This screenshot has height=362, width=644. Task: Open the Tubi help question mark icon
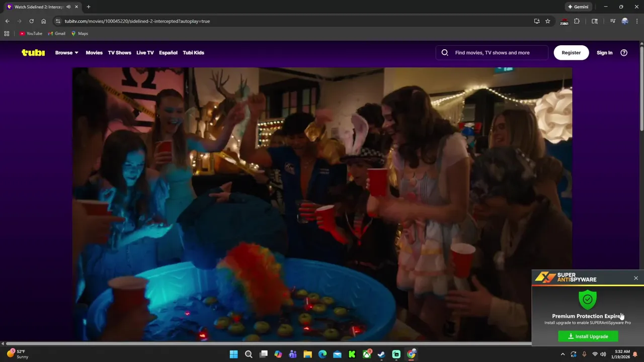tap(624, 52)
